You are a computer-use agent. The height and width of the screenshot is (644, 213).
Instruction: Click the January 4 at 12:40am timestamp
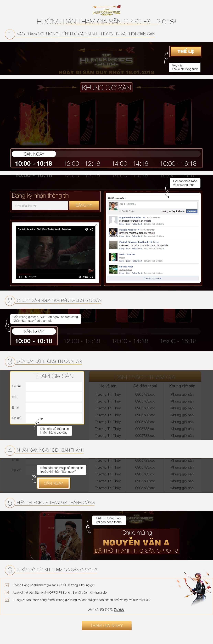point(154,224)
